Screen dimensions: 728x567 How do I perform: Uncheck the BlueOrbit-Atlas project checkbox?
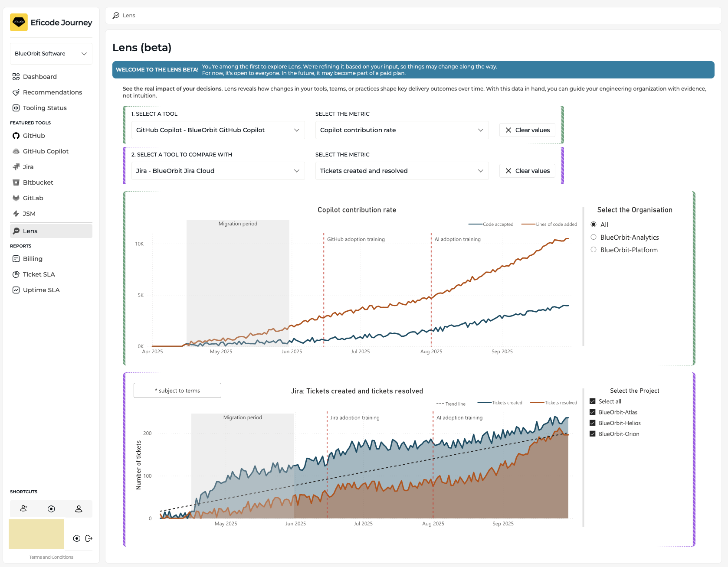tap(593, 412)
